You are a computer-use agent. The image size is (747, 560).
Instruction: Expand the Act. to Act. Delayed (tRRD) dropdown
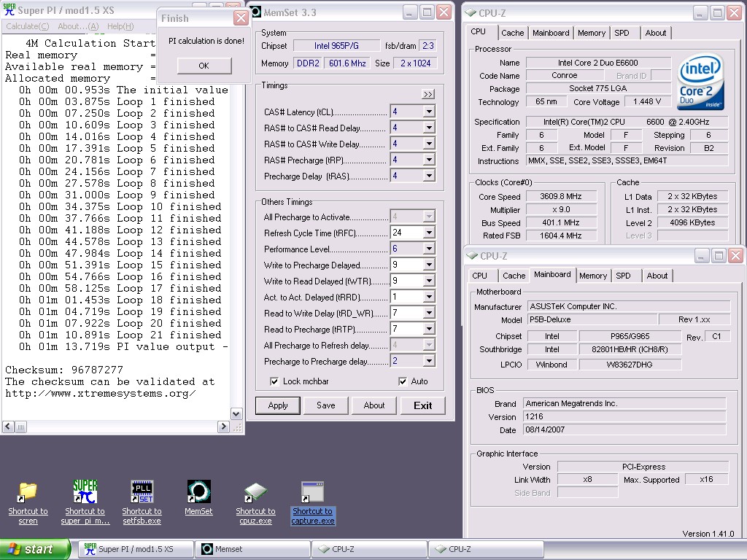pyautogui.click(x=429, y=297)
